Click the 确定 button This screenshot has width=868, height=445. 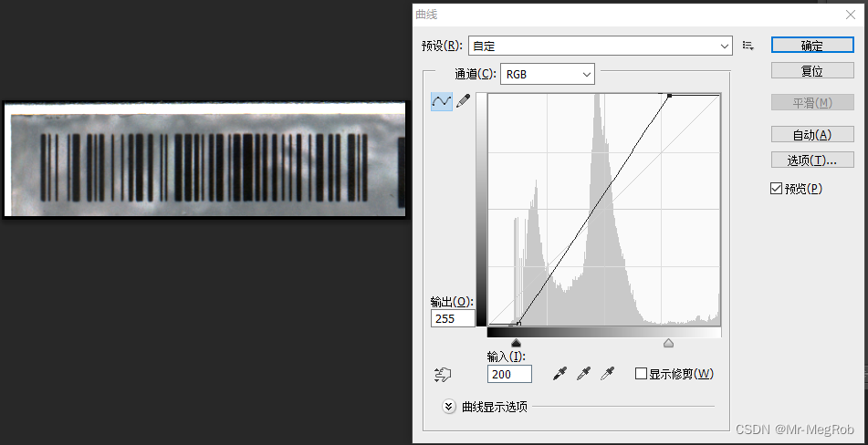812,46
